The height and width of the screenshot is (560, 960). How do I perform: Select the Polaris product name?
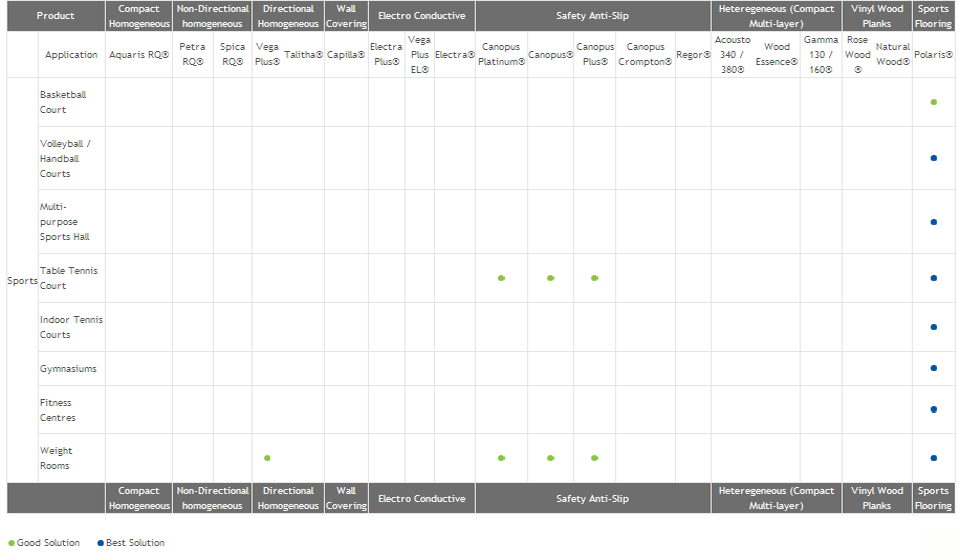(x=933, y=54)
